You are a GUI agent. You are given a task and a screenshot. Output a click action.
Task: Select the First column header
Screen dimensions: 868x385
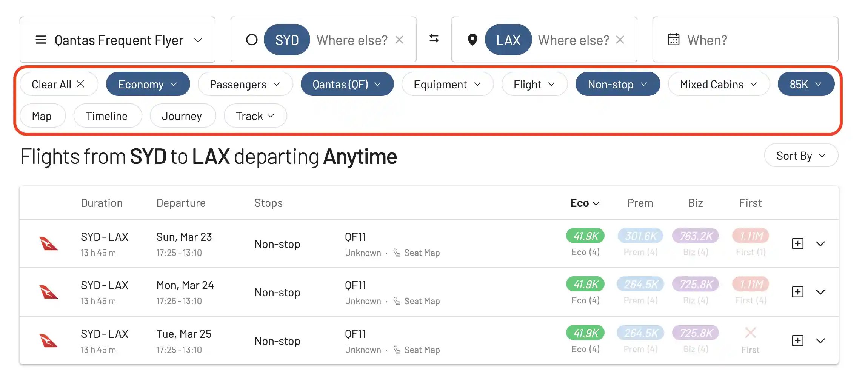coord(750,203)
